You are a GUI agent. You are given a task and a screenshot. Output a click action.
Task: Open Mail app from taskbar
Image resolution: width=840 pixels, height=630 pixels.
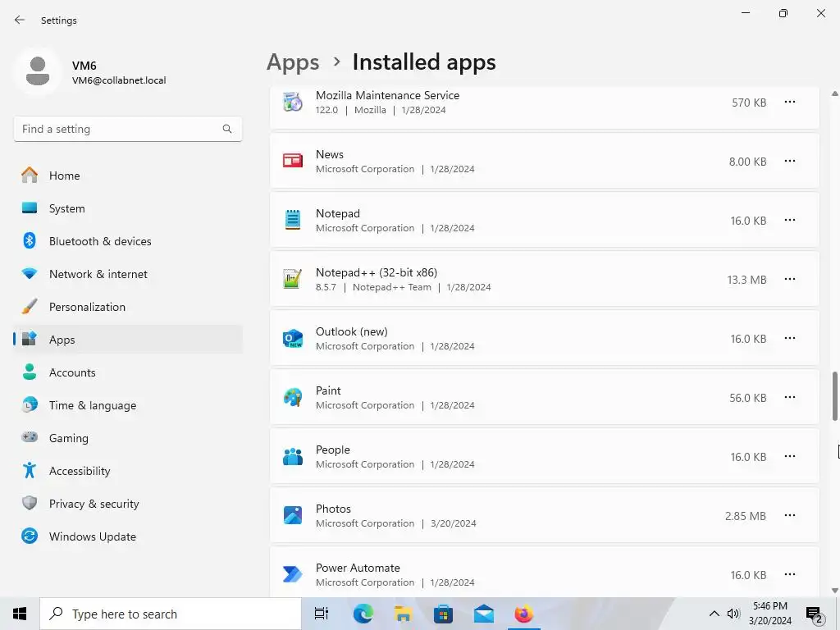click(483, 614)
